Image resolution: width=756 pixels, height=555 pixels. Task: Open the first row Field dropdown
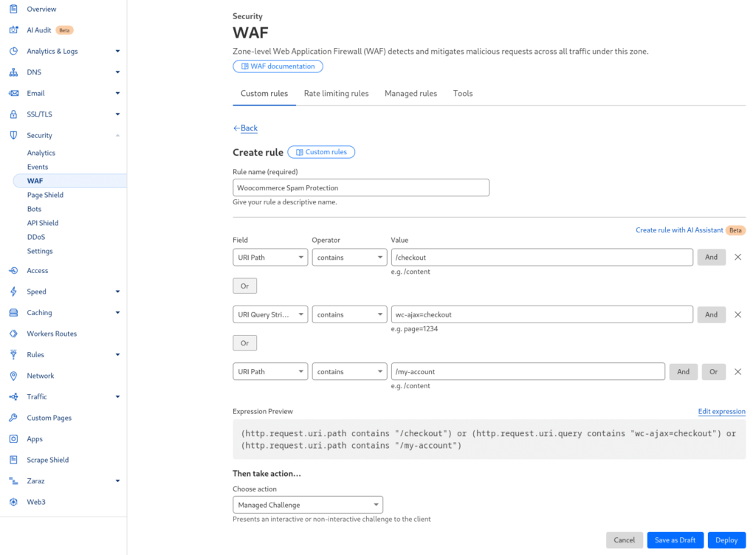click(270, 258)
